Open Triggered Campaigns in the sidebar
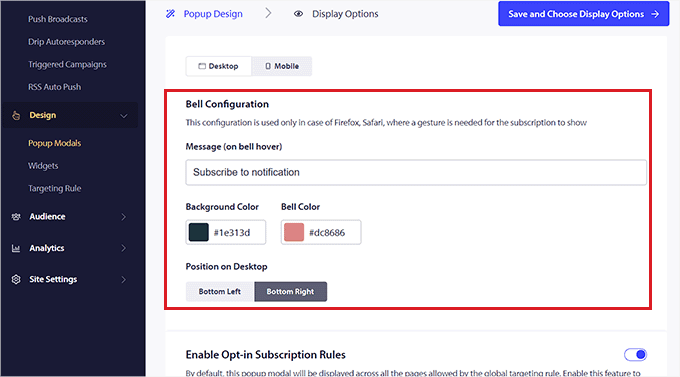 (67, 64)
